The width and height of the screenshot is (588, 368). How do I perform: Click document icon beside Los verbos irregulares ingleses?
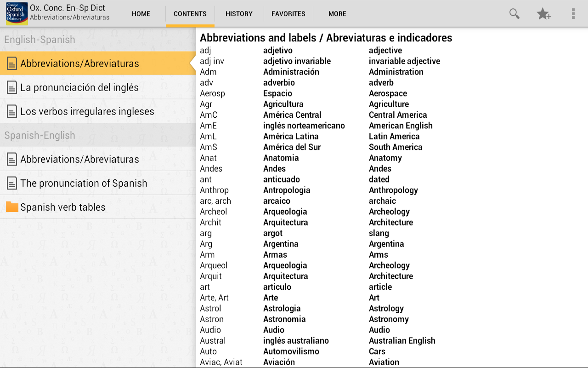(x=12, y=111)
